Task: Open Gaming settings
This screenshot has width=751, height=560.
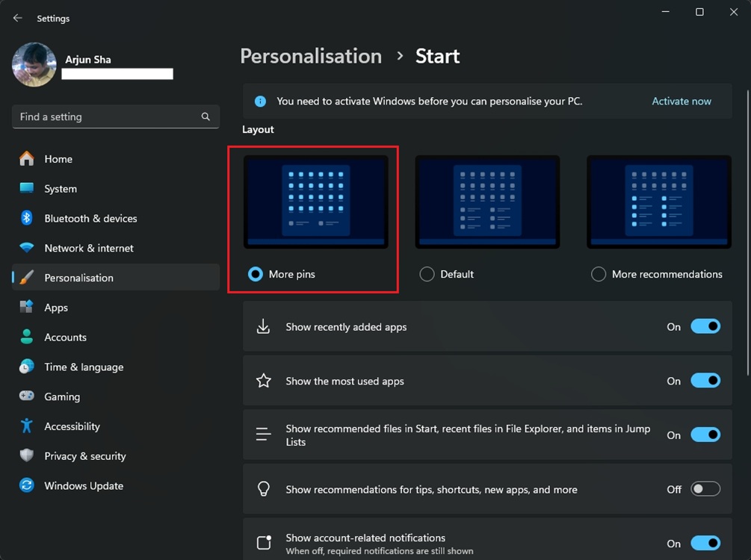Action: point(62,396)
